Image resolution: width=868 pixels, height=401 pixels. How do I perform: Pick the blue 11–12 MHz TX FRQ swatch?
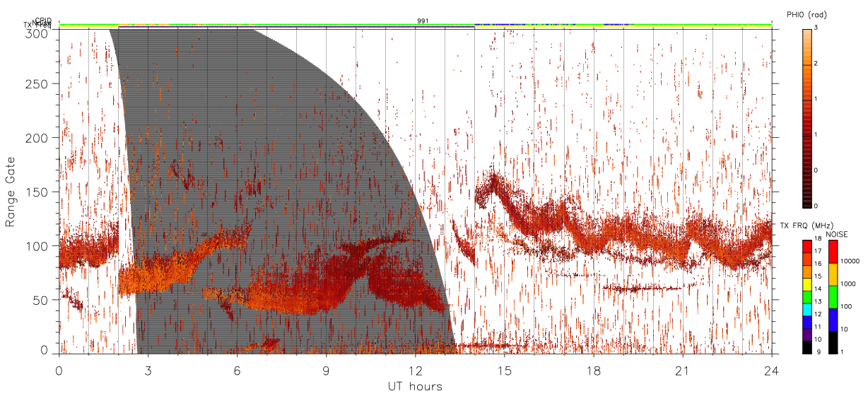point(807,322)
